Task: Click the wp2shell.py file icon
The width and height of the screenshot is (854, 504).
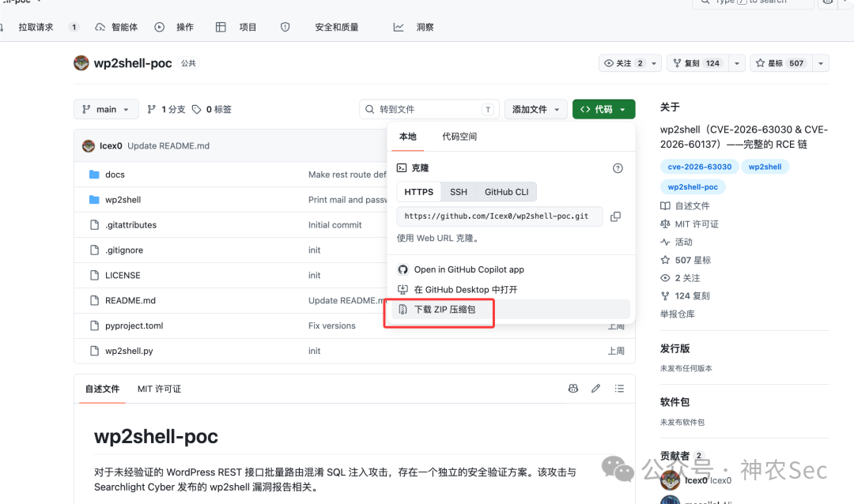Action: click(x=94, y=351)
